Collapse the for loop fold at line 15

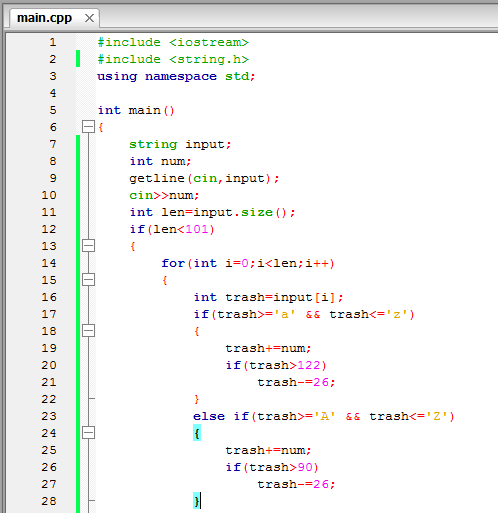point(88,280)
